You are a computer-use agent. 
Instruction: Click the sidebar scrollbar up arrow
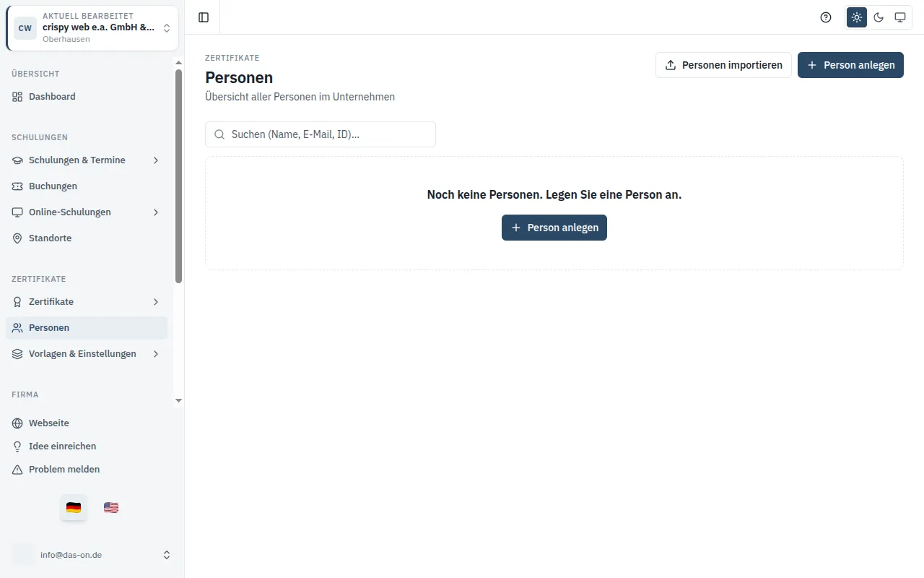pos(179,62)
